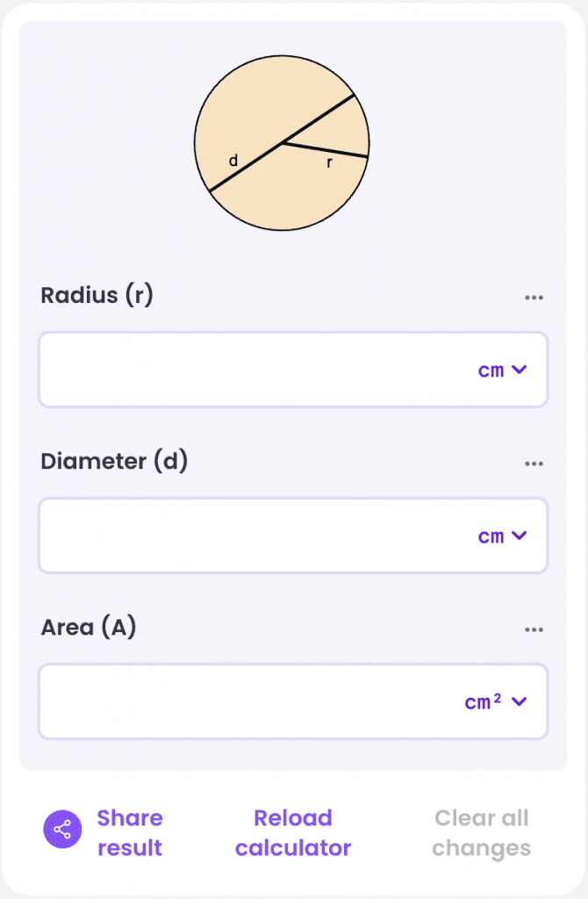Open the Area three-dot options menu
588x899 pixels.
click(x=534, y=629)
